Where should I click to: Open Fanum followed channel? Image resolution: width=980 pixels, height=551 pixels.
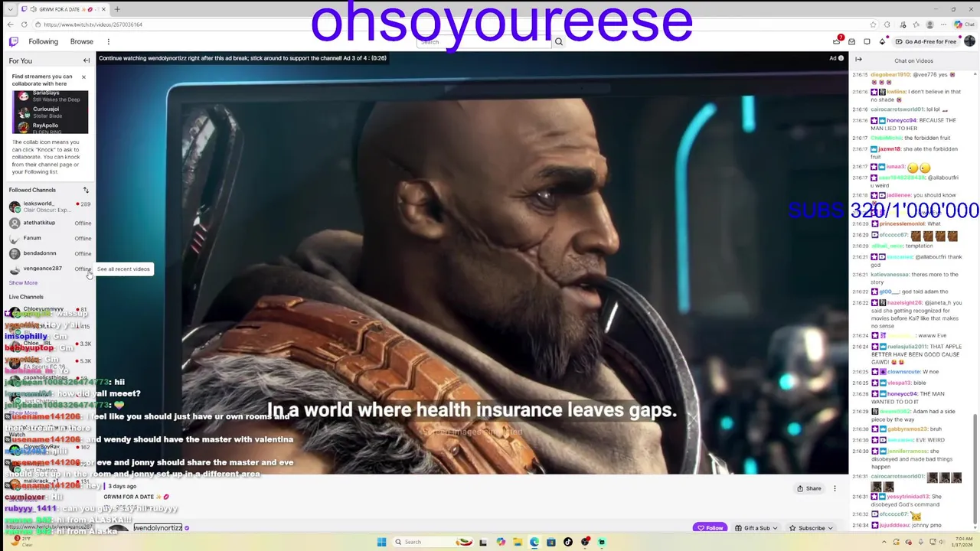click(x=49, y=238)
